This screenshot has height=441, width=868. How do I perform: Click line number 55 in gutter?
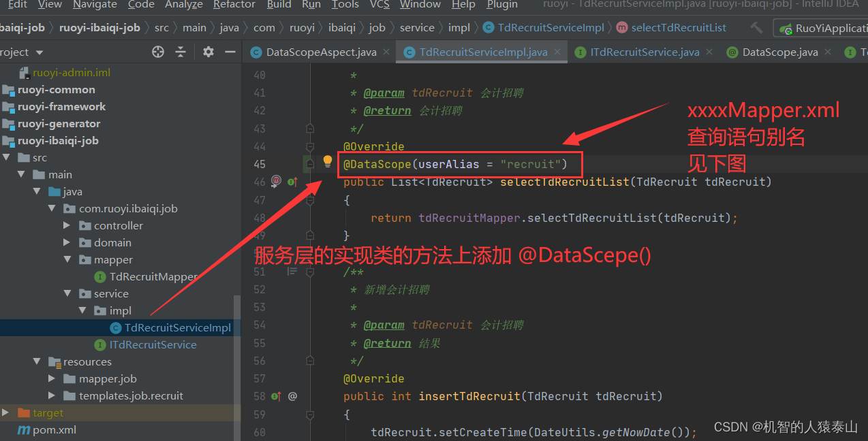(x=259, y=343)
